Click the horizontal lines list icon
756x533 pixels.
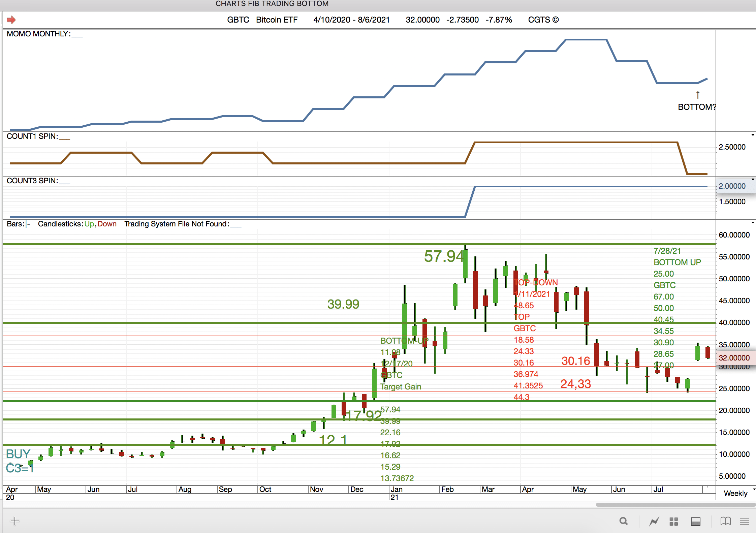(745, 522)
